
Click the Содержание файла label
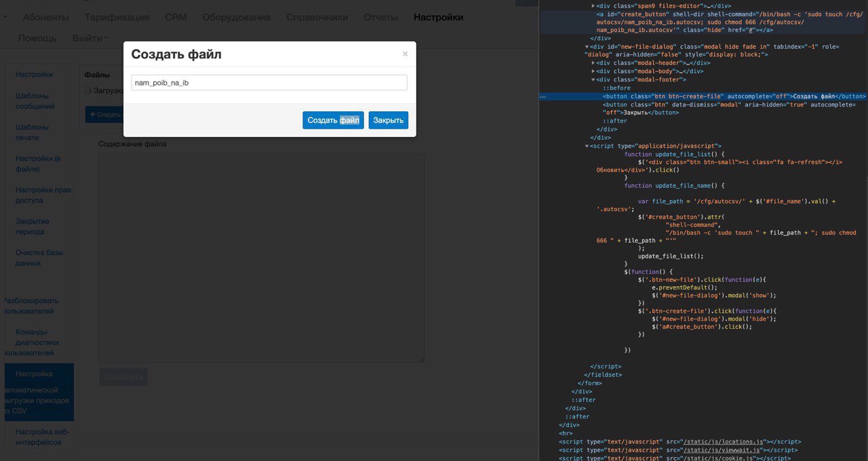(132, 144)
